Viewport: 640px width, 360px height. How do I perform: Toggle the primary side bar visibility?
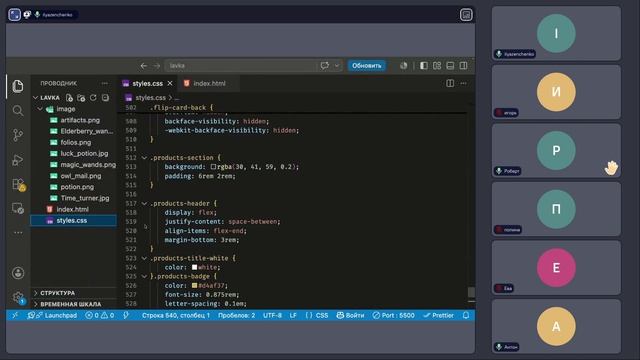click(x=424, y=65)
